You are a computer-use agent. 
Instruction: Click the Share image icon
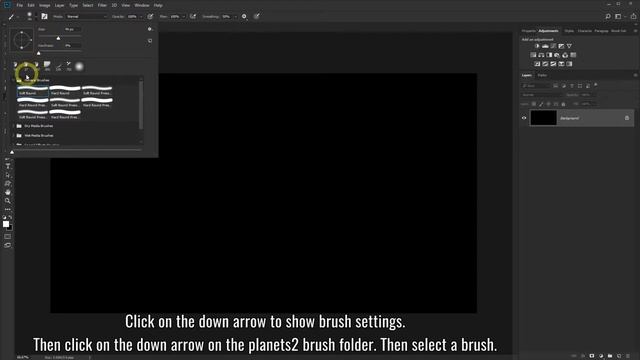coord(633,16)
